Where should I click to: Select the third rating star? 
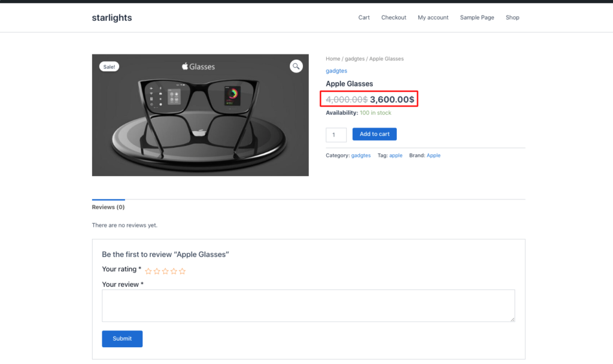coord(165,271)
